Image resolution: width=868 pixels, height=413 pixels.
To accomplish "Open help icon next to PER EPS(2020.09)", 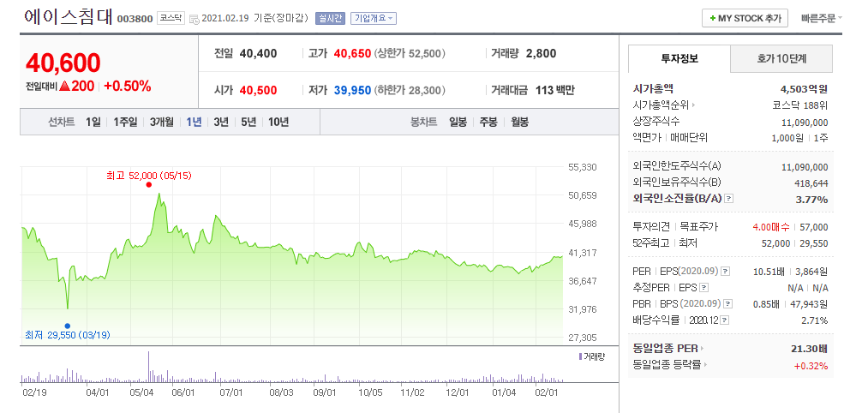I will click(x=726, y=272).
